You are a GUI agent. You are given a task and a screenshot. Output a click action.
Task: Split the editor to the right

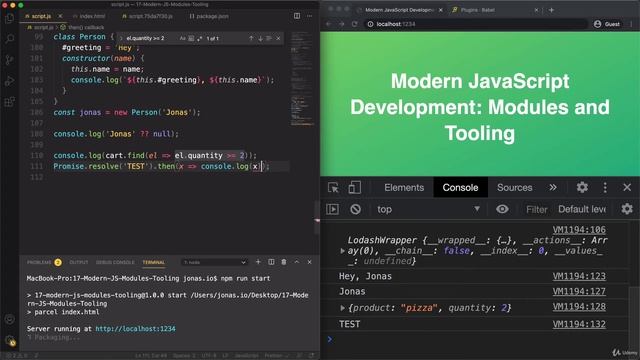(x=297, y=16)
